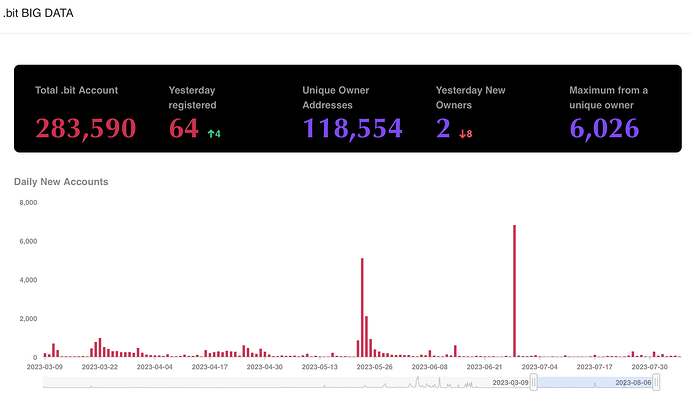Click the bar peak near 2023-03-22
The height and width of the screenshot is (399, 690).
pos(100,348)
